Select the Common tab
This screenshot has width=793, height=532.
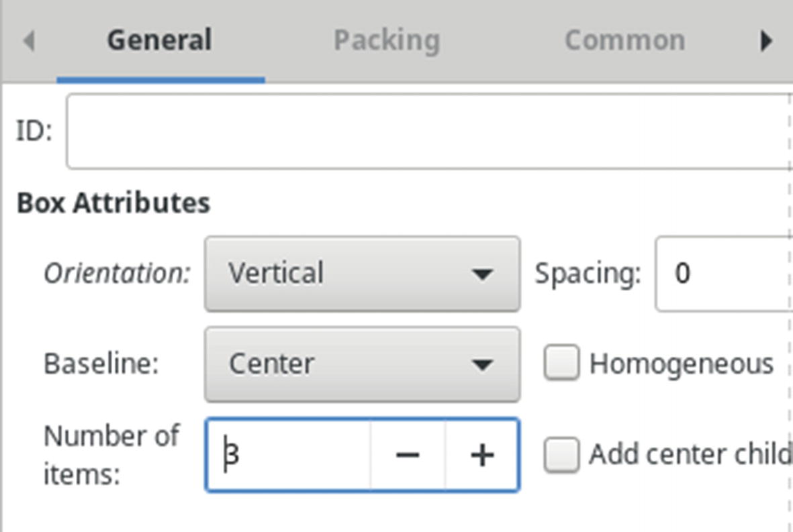(x=624, y=40)
